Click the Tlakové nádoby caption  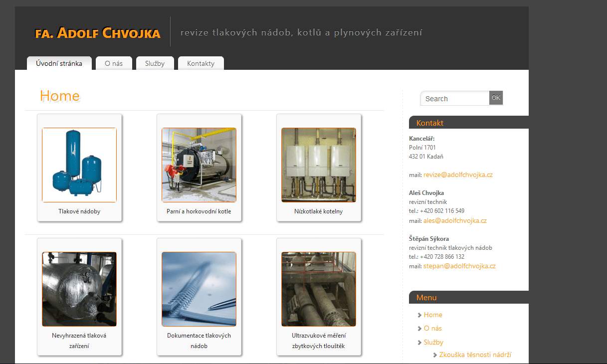click(79, 211)
